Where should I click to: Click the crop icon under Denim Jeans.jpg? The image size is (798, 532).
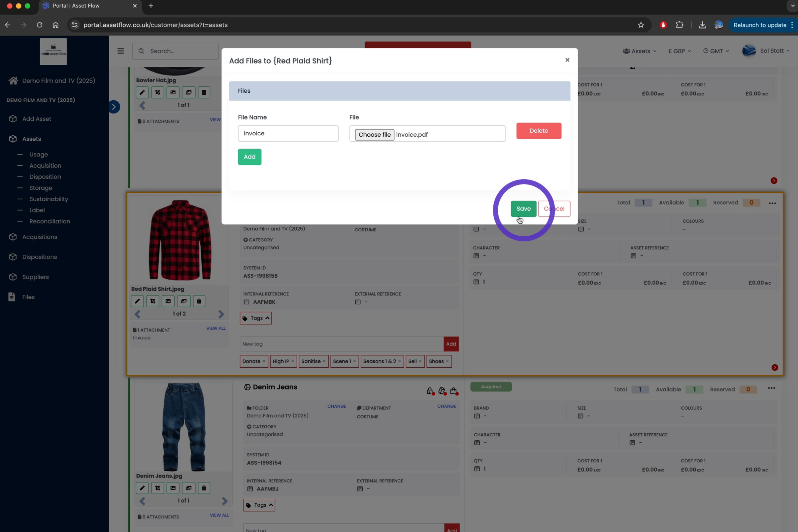tap(158, 488)
